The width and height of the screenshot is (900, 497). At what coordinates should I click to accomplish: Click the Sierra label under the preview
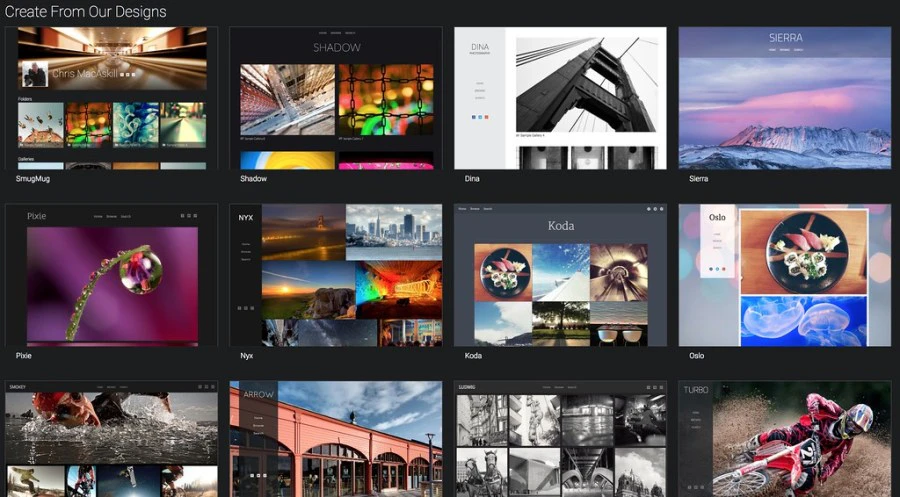pyautogui.click(x=699, y=178)
